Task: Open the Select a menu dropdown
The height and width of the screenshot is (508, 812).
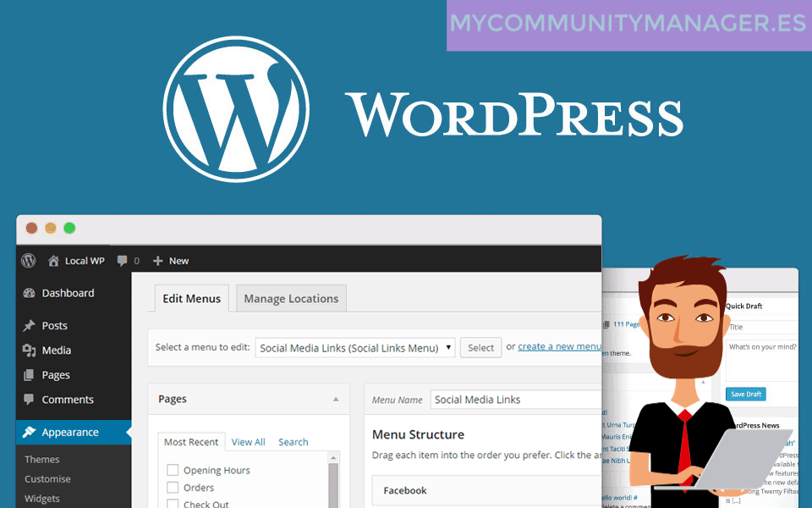Action: [x=355, y=348]
